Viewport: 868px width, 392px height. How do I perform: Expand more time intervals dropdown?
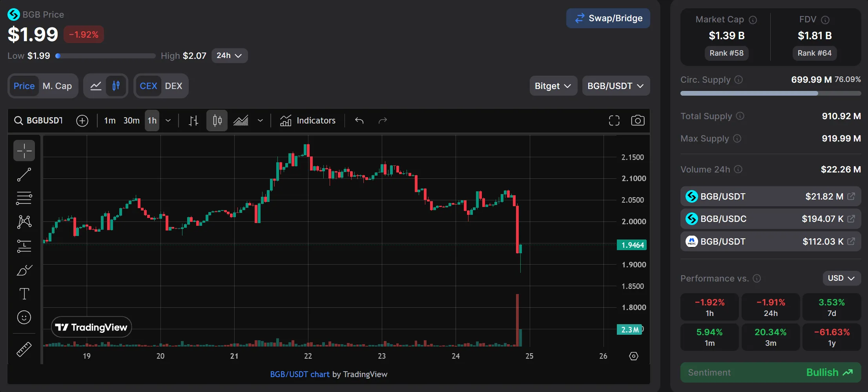[x=168, y=120]
